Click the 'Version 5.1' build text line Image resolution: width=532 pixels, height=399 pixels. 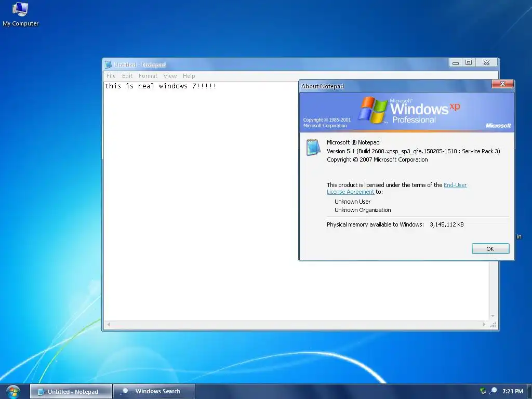point(413,151)
